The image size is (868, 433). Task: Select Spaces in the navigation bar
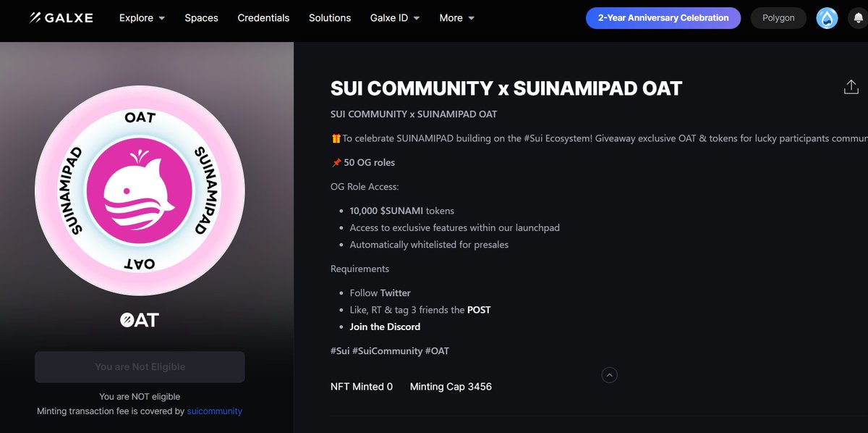tap(201, 18)
